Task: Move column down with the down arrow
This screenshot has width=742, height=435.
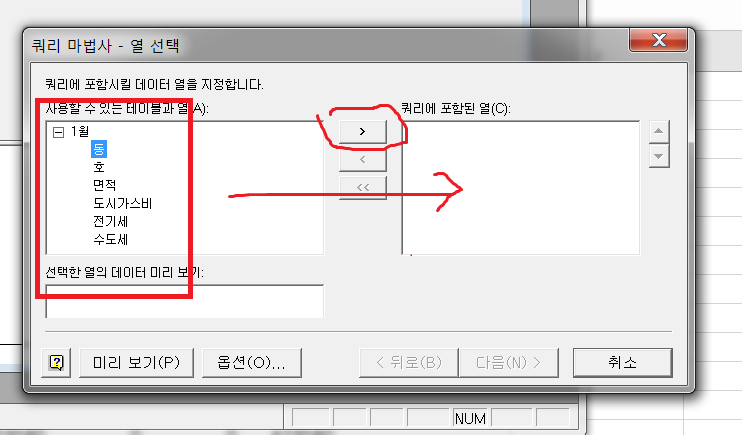Action: tap(659, 156)
